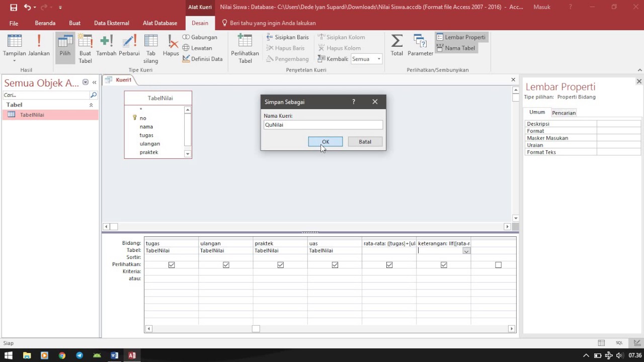This screenshot has height=362, width=644.
Task: Choose the Buat Tabel query icon
Action: [85, 48]
